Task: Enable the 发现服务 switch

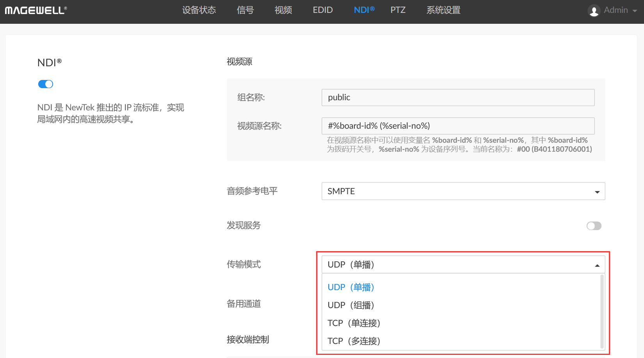Action: point(594,226)
